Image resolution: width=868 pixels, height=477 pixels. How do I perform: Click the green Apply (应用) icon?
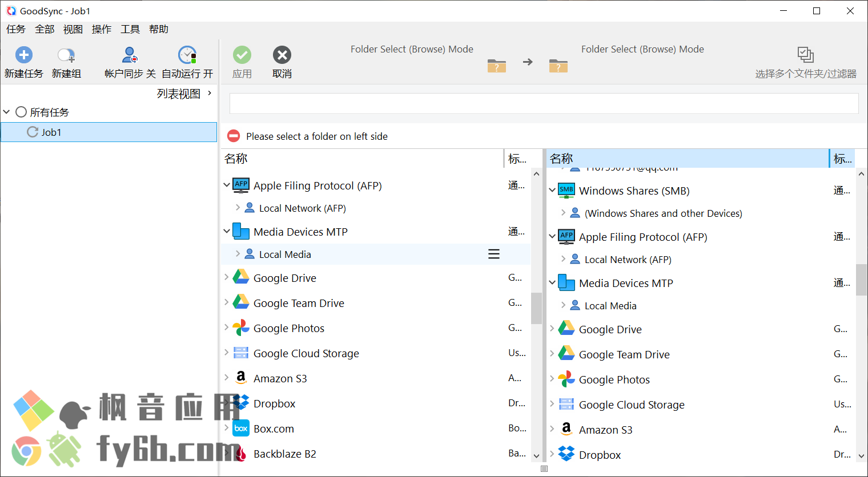(x=242, y=55)
